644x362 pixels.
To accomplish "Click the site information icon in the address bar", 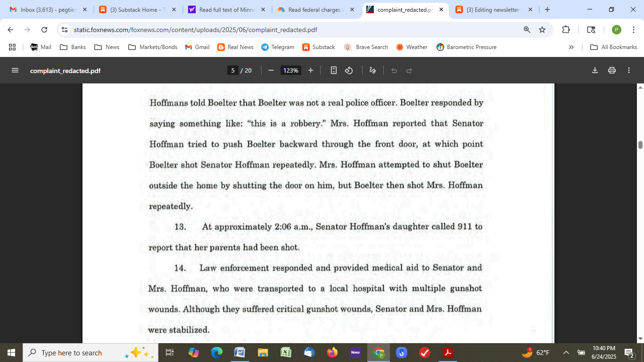I will pyautogui.click(x=65, y=30).
